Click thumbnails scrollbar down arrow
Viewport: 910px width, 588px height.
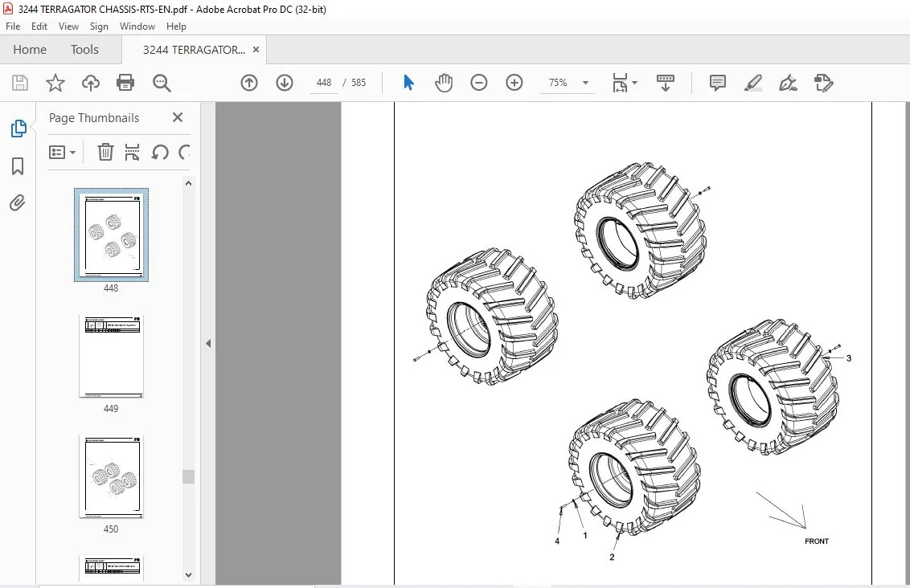[188, 575]
